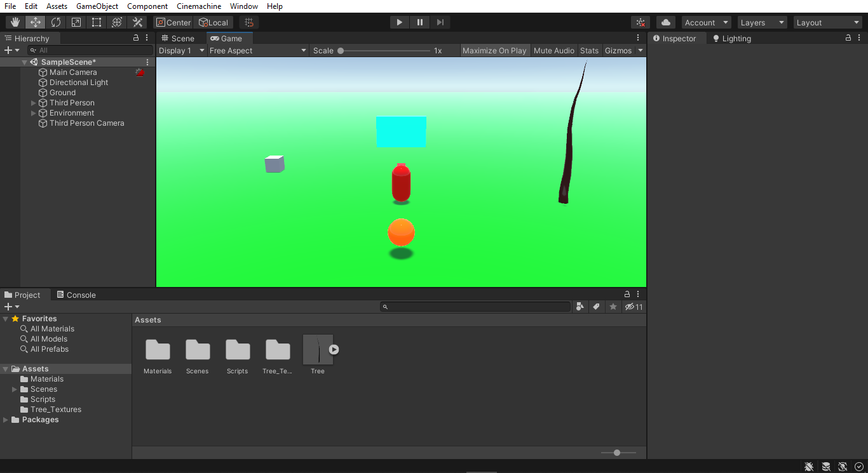Expand the Environment object
This screenshot has height=473, width=868.
[34, 113]
